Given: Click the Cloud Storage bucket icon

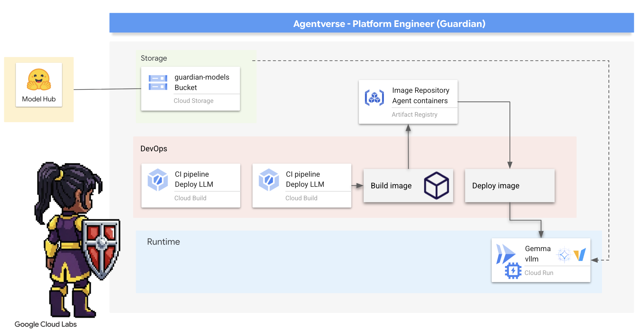Looking at the screenshot, I should (x=158, y=82).
